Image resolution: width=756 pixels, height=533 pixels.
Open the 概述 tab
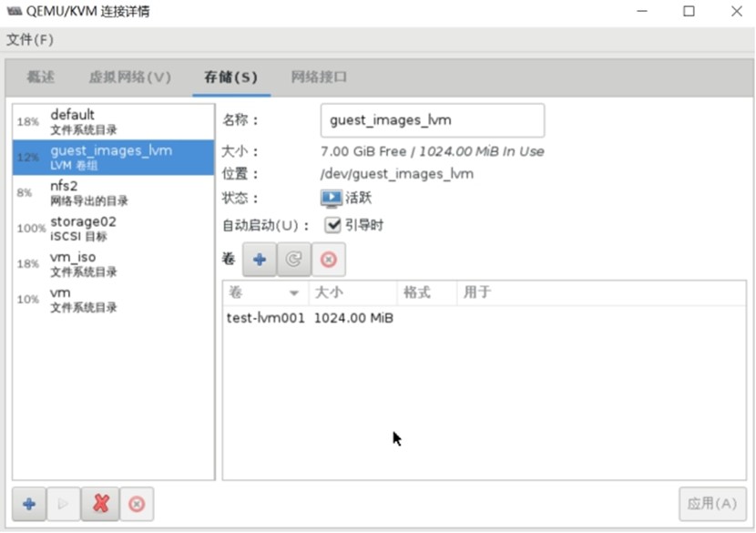click(x=41, y=77)
